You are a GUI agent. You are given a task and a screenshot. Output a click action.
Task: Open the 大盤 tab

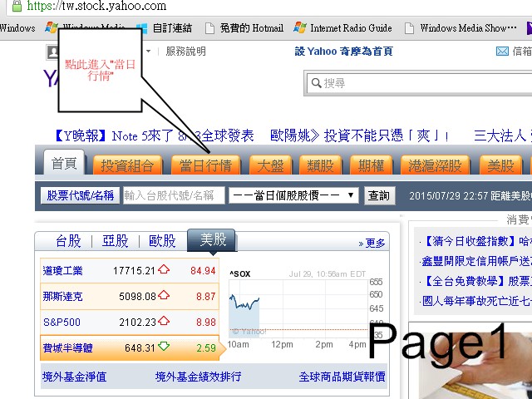270,165
